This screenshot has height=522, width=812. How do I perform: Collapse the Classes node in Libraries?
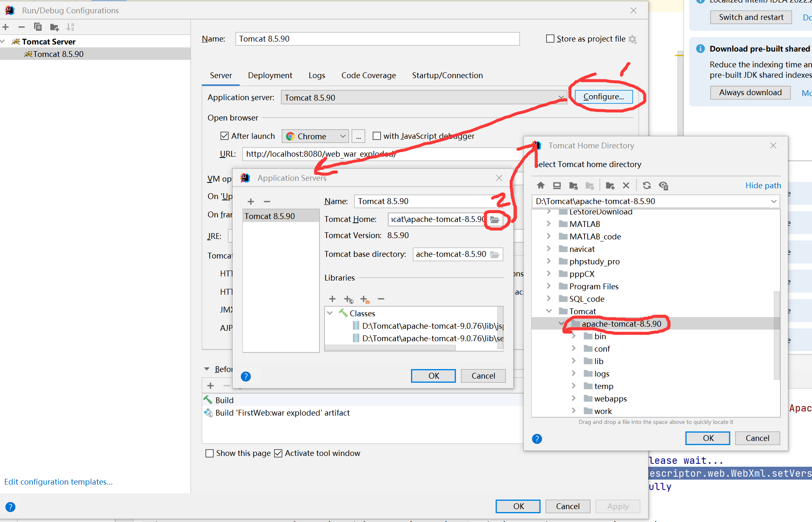pos(330,313)
